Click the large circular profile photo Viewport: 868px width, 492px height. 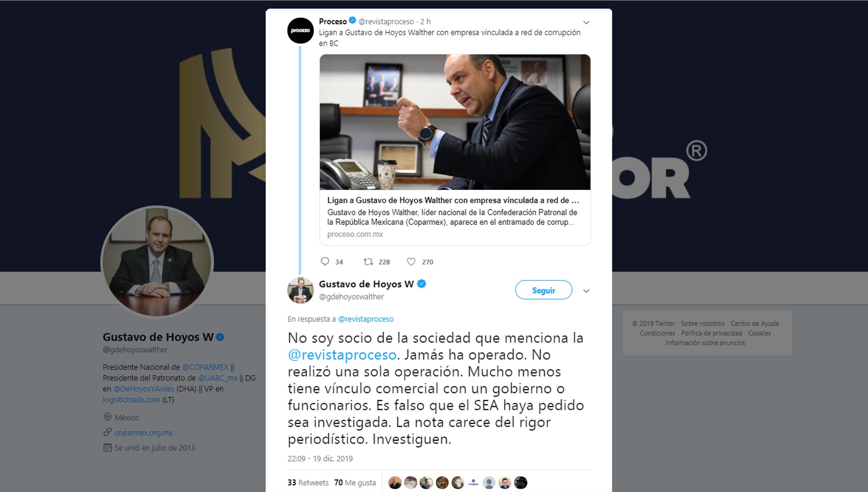tap(157, 262)
